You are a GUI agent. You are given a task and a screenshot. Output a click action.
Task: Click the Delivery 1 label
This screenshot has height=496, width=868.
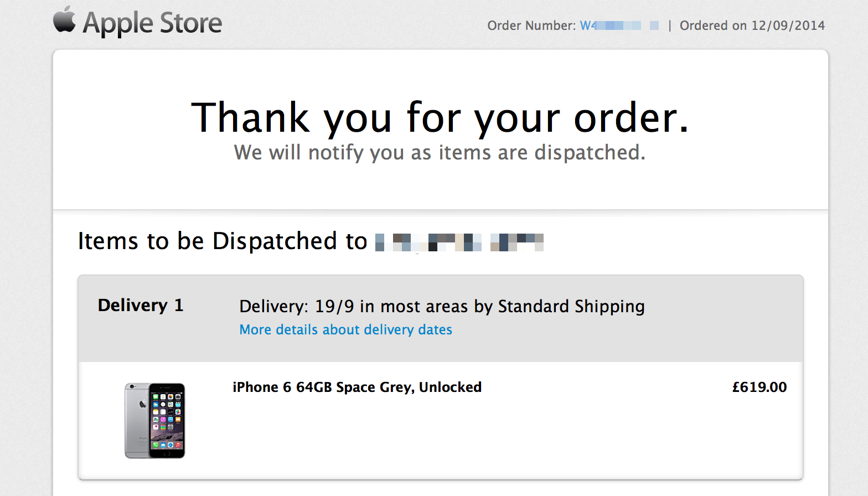pyautogui.click(x=141, y=306)
